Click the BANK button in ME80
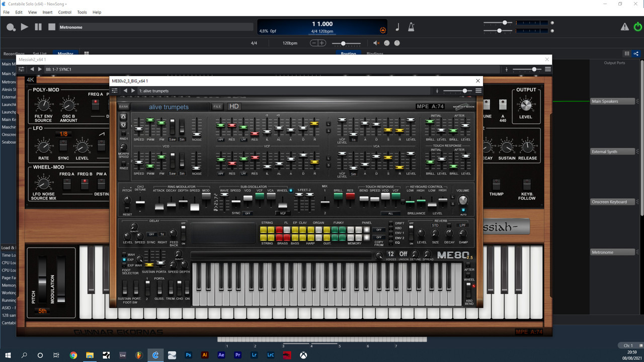 coord(124,107)
